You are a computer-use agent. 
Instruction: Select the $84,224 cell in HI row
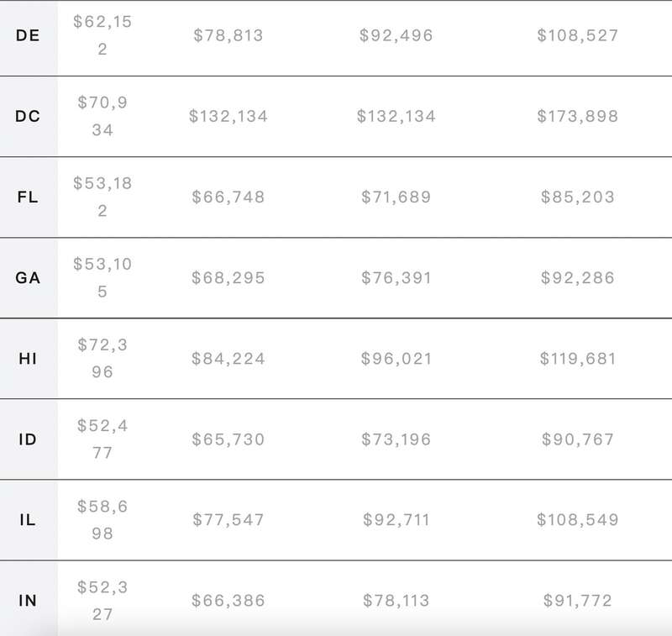pyautogui.click(x=228, y=359)
